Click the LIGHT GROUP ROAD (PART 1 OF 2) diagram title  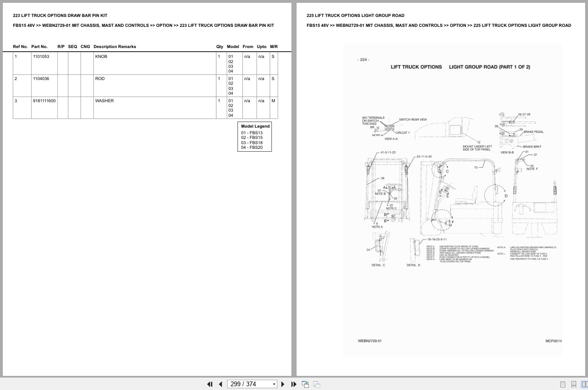pyautogui.click(x=489, y=67)
